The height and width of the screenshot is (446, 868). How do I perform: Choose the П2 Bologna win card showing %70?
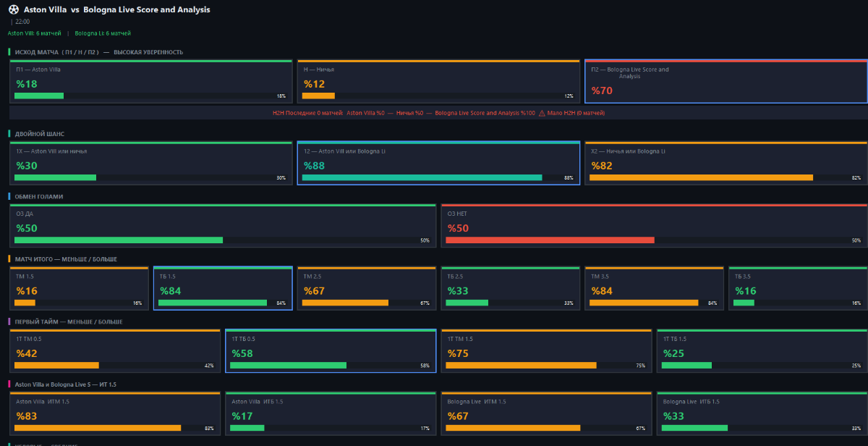pyautogui.click(x=726, y=81)
